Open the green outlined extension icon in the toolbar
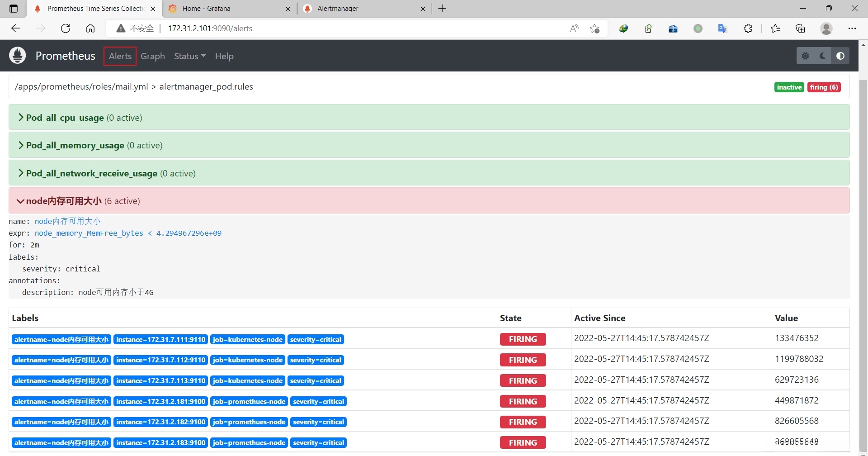The height and width of the screenshot is (456, 868). tap(648, 28)
